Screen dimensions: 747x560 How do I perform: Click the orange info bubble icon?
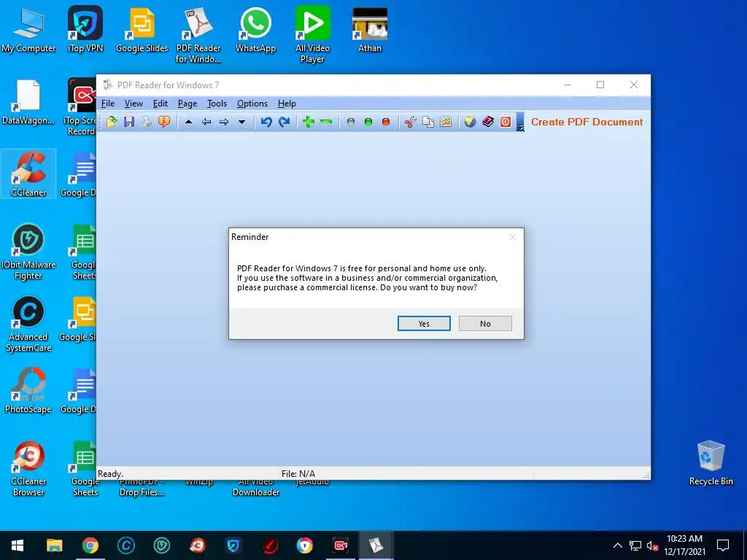tap(164, 122)
